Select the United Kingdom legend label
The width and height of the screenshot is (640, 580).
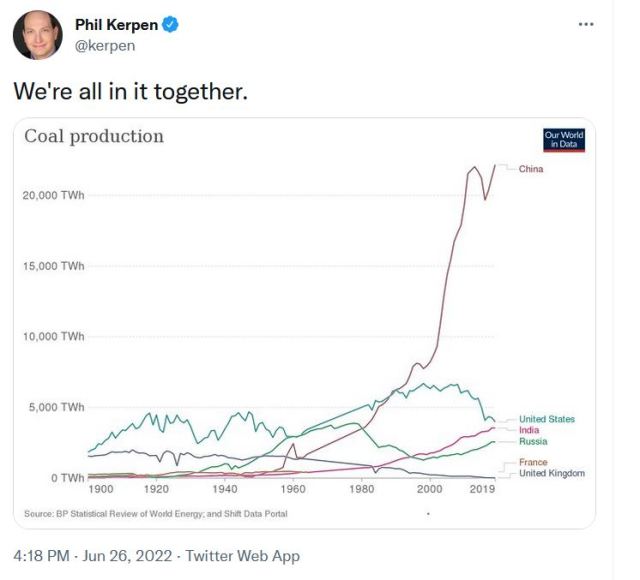[x=551, y=473]
